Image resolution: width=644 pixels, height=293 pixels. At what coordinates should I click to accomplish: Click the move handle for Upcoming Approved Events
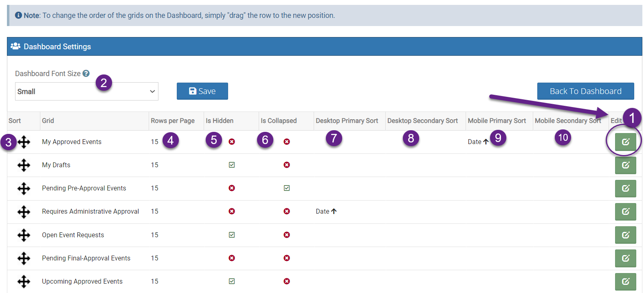tap(24, 282)
